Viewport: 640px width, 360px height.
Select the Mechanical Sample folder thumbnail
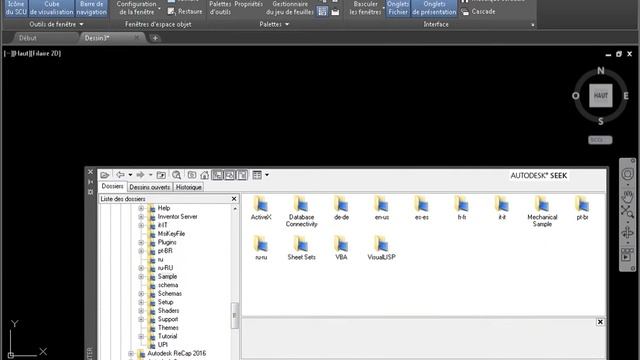pos(542,211)
